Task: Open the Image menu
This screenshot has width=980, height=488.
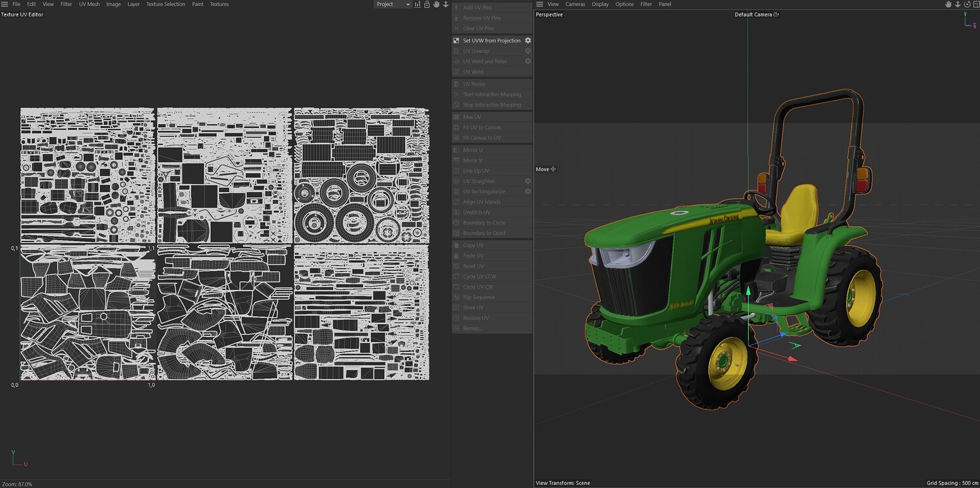Action: click(114, 4)
